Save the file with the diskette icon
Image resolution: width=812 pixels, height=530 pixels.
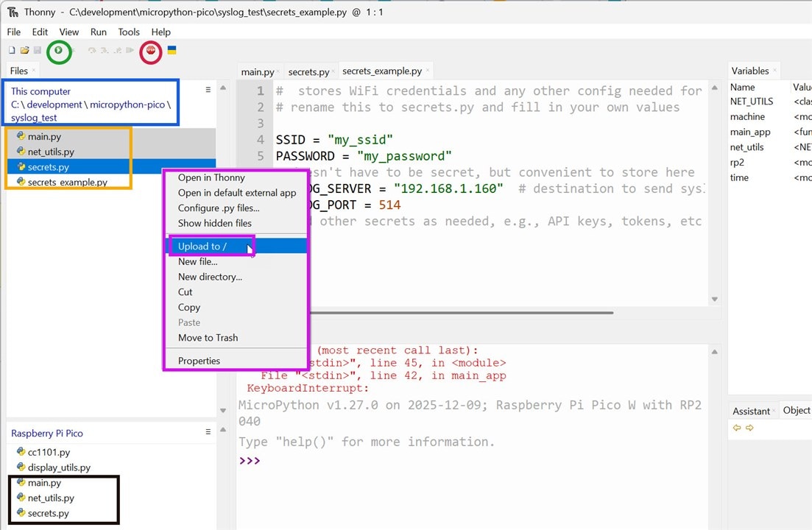[37, 50]
